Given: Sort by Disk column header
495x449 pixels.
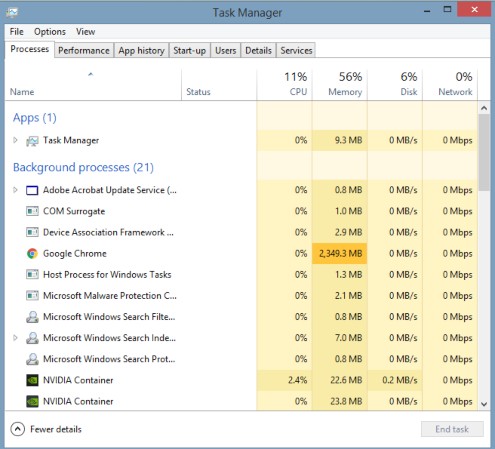Looking at the screenshot, I should coord(395,84).
